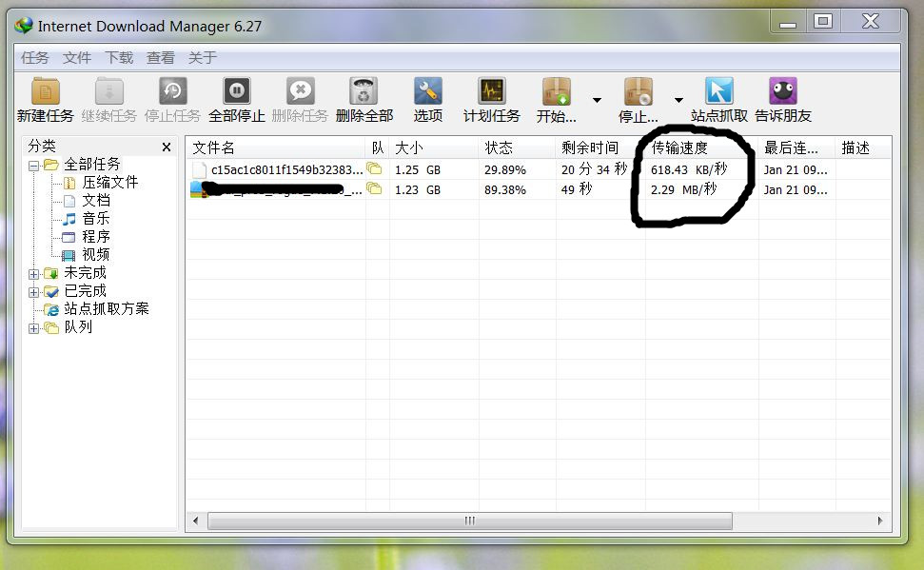Select 视频 category
Screen dimensions: 924x570
[x=96, y=255]
